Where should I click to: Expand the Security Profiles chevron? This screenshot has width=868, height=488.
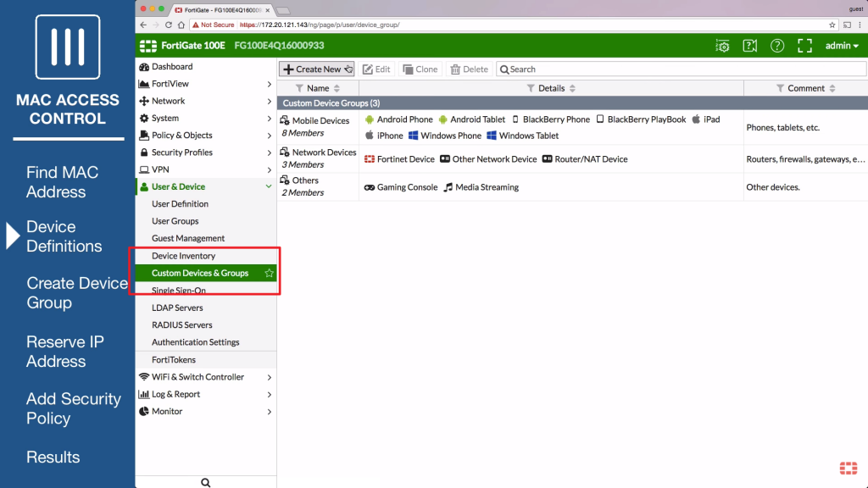click(x=269, y=152)
